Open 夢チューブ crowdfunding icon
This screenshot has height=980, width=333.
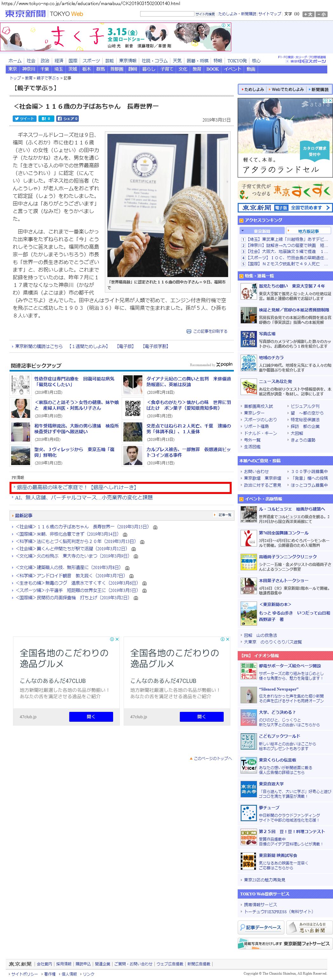coord(248,813)
